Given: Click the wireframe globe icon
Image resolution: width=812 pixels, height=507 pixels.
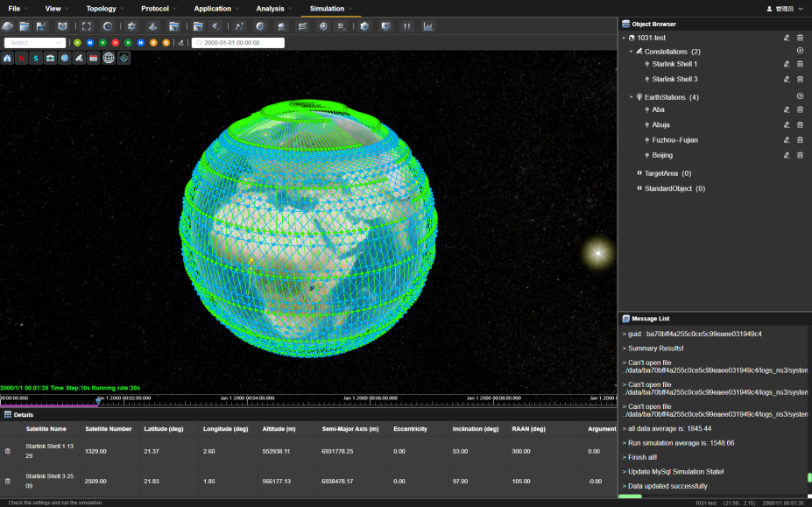Looking at the screenshot, I should (x=109, y=58).
